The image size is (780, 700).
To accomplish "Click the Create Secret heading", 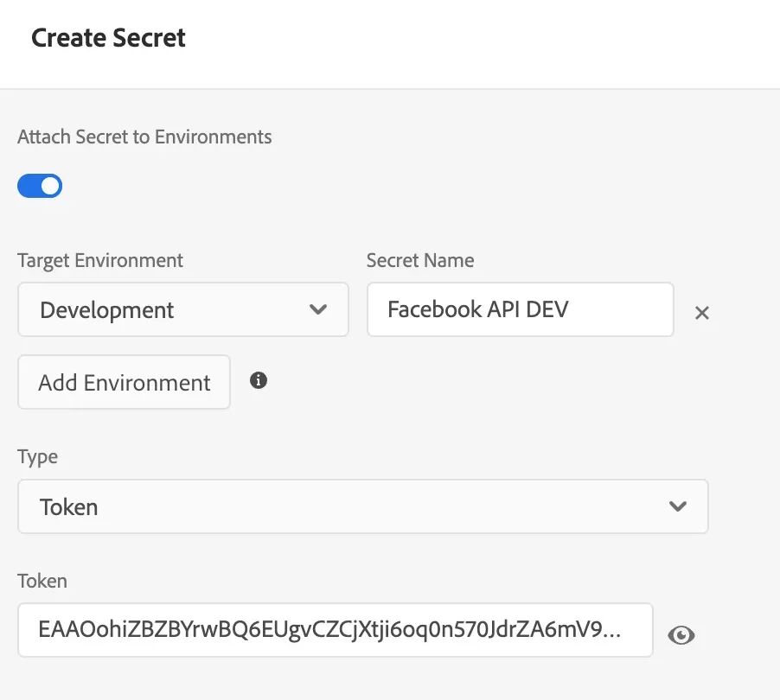I will 107,37.
